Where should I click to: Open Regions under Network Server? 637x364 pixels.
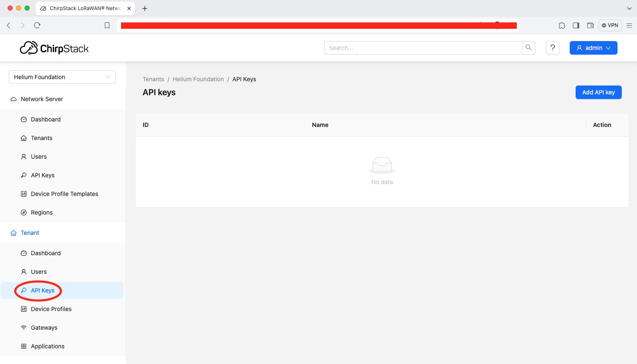pyautogui.click(x=42, y=212)
